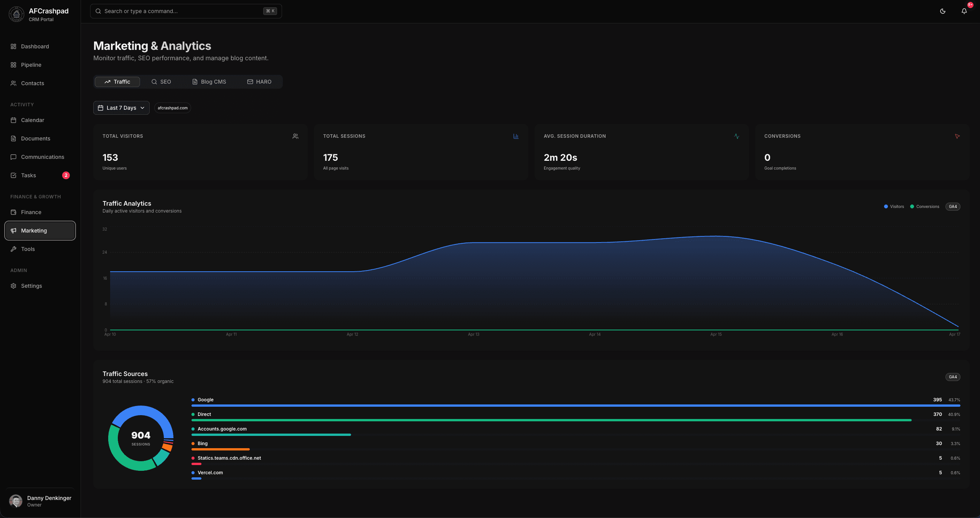Open notifications bell icon

[x=964, y=11]
